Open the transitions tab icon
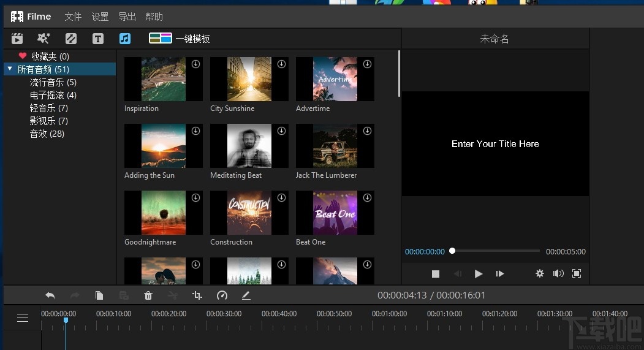Screen dimensions: 644x350 pyautogui.click(x=71, y=39)
